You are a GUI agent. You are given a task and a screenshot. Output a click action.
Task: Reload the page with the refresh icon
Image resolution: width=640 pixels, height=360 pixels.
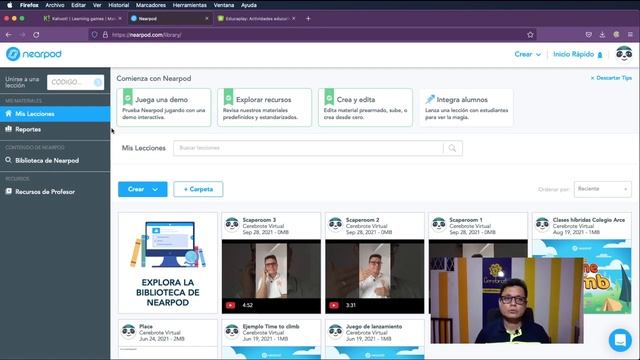coord(36,35)
